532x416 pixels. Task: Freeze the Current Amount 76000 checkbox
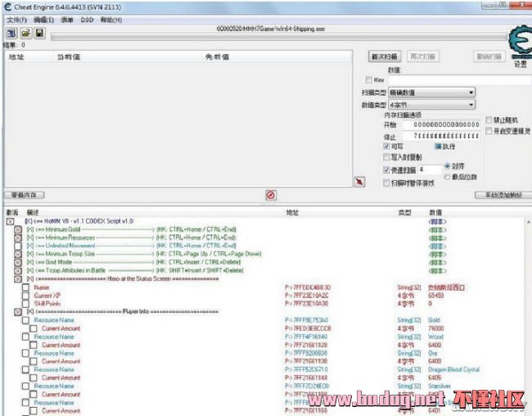point(34,328)
